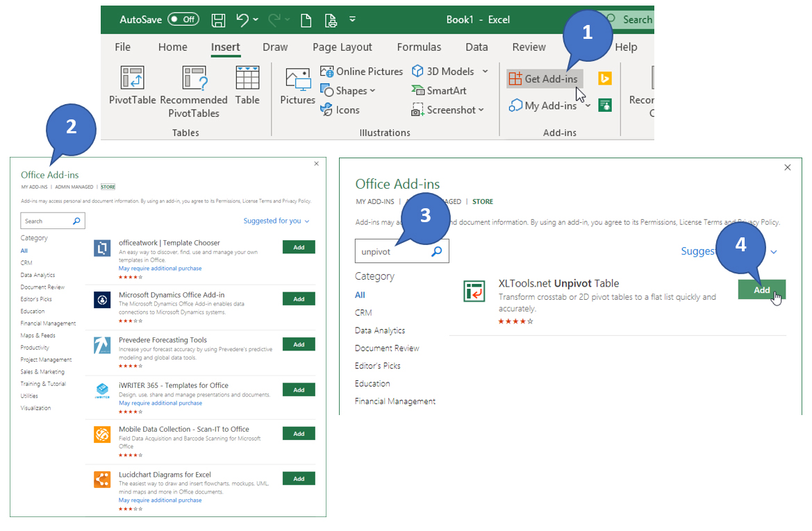Select ADMIN MANAGED in the small dialog

pos(74,187)
